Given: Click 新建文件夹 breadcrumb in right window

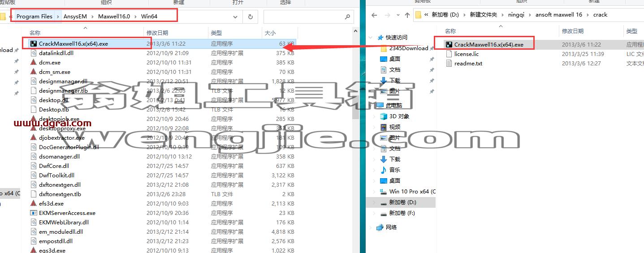Looking at the screenshot, I should click(483, 15).
